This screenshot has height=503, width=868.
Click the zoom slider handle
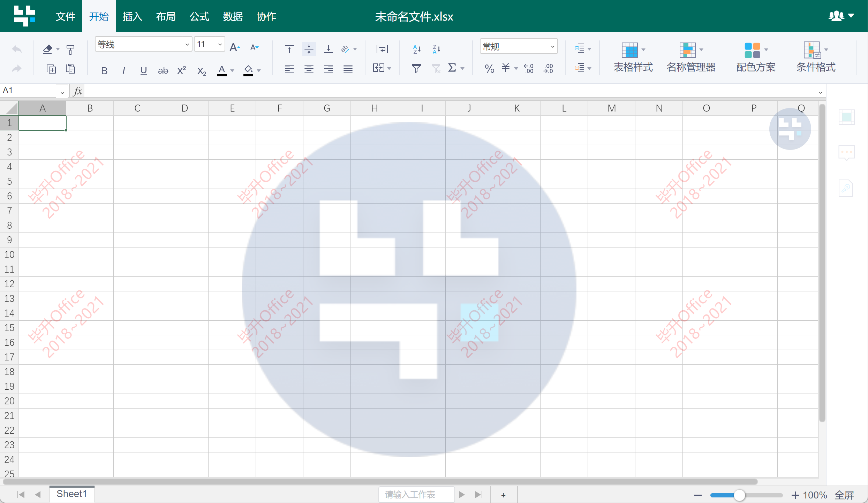[x=739, y=495]
